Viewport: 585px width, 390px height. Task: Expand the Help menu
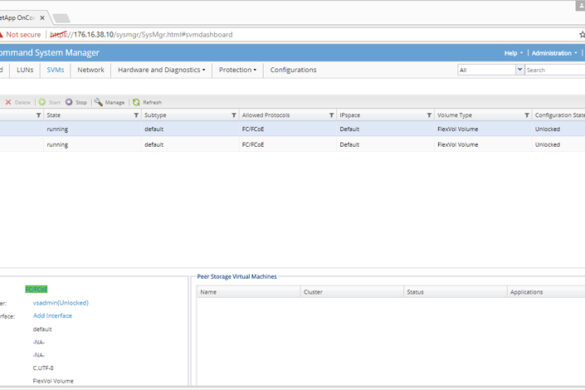coord(513,53)
